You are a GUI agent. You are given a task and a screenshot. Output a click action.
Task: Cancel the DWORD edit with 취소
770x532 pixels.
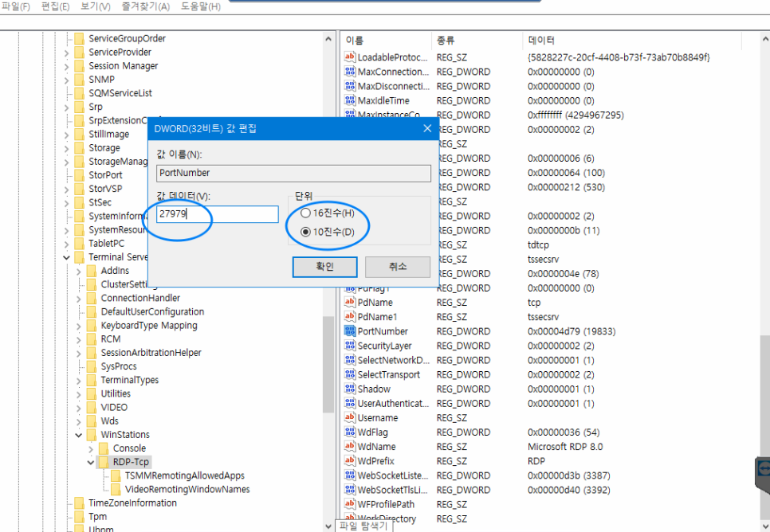(397, 267)
